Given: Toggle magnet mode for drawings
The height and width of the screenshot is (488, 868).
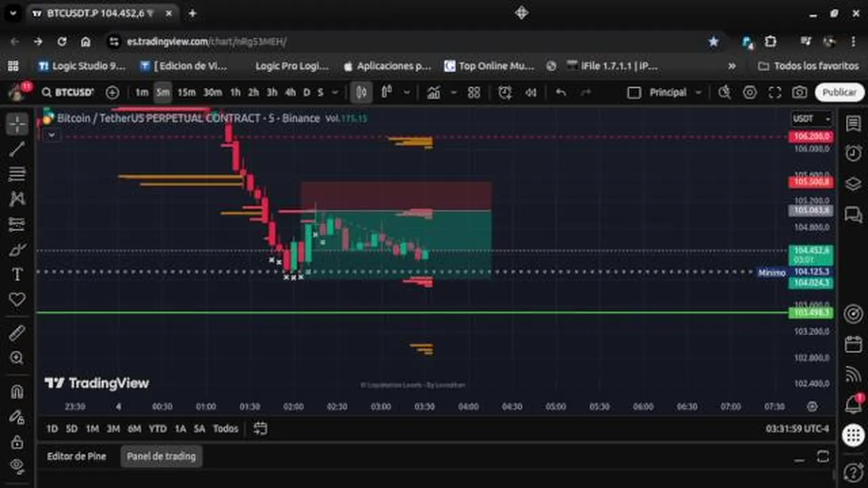Looking at the screenshot, I should pyautogui.click(x=17, y=392).
